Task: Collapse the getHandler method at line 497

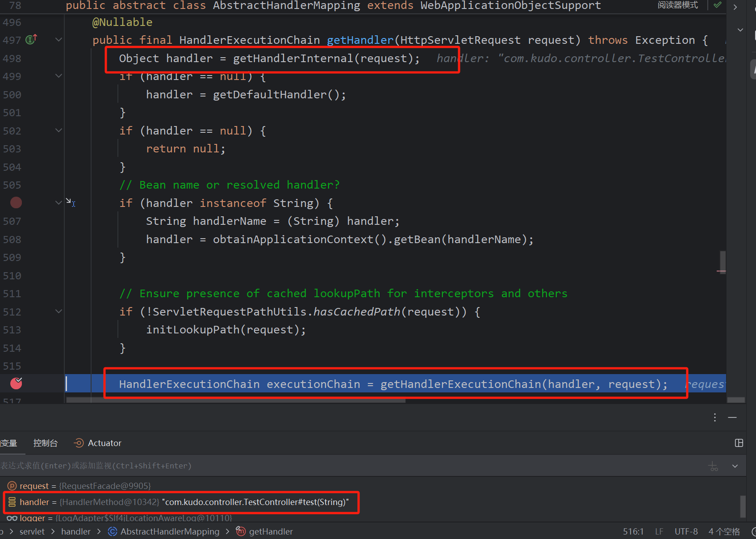Action: coord(58,40)
